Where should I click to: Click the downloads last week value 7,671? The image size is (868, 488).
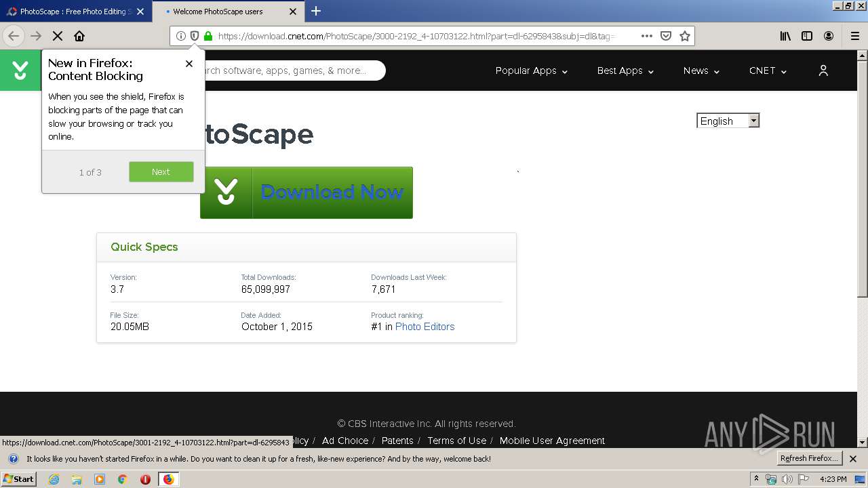click(383, 289)
